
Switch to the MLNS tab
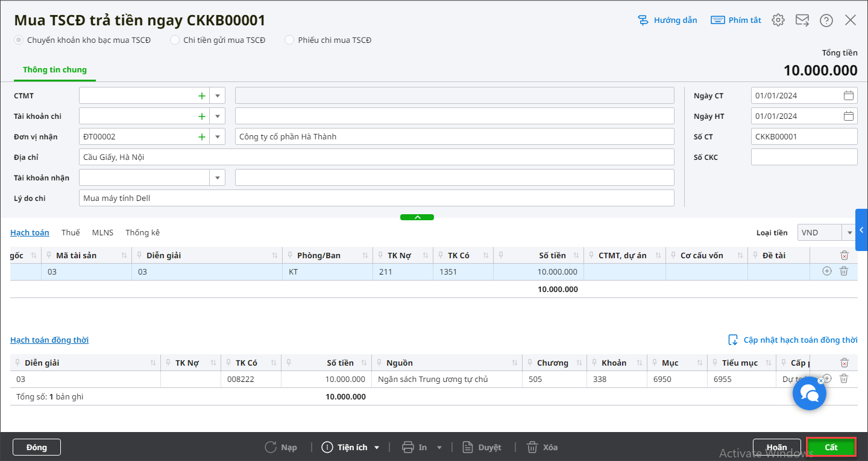102,232
